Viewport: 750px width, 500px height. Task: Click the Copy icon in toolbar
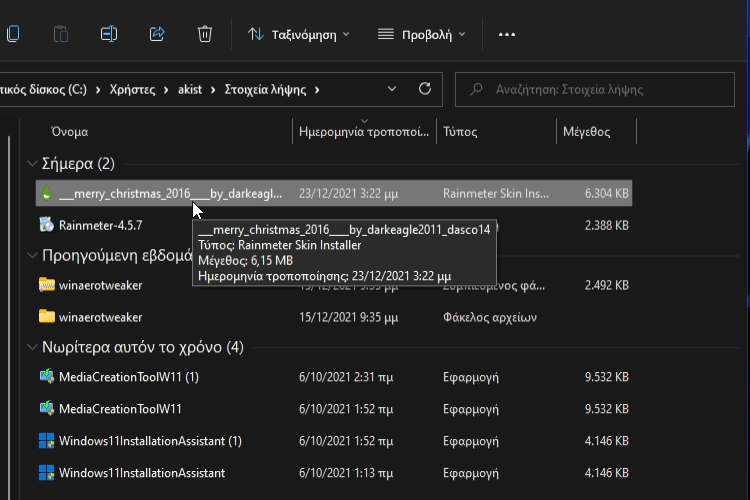point(13,34)
